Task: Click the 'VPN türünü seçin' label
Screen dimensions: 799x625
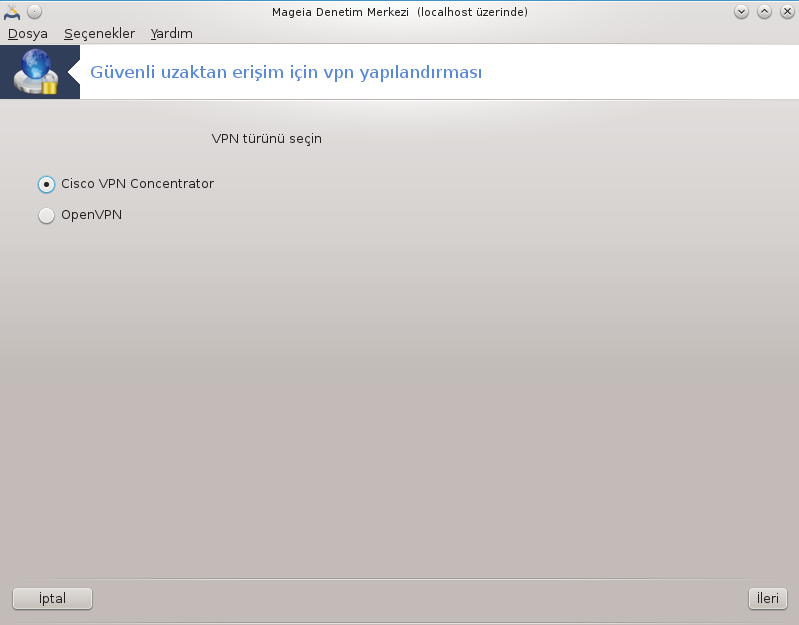Action: [x=267, y=139]
